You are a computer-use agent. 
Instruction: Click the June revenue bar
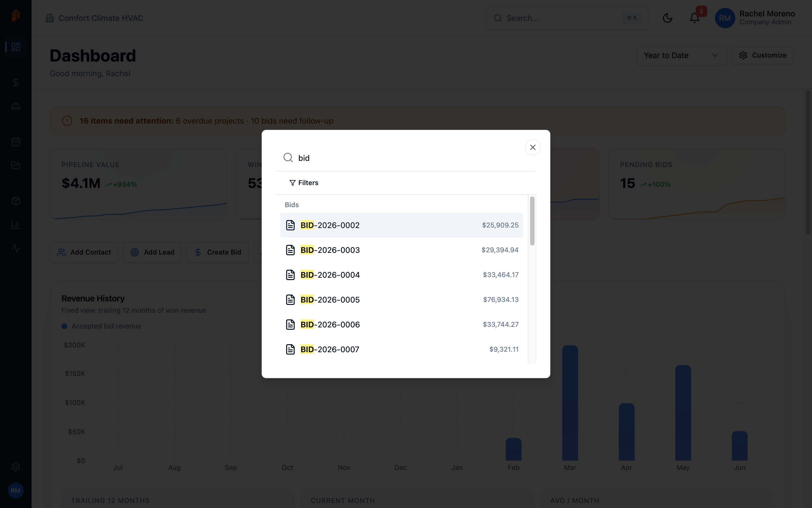pyautogui.click(x=740, y=446)
